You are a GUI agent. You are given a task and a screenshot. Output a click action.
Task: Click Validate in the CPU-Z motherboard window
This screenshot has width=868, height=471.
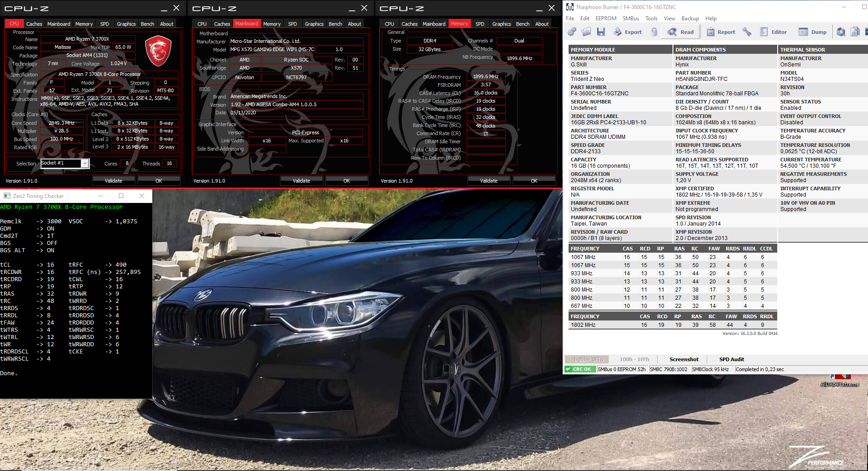point(301,181)
